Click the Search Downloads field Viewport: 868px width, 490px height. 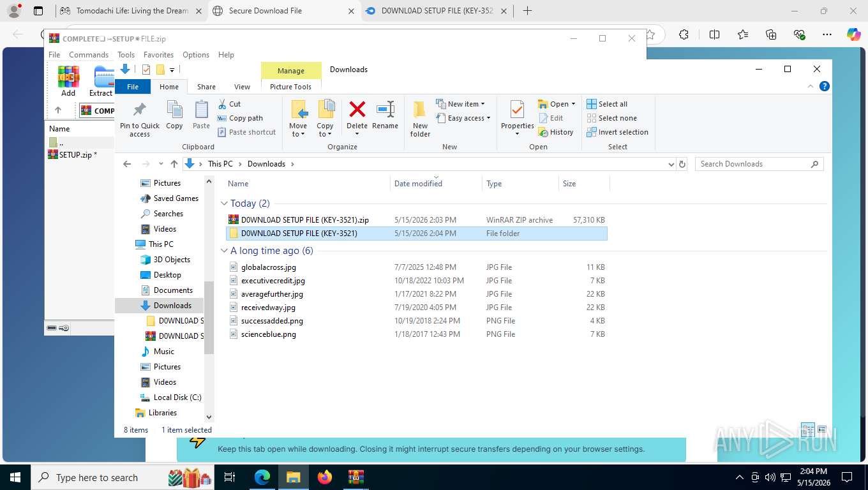(759, 164)
